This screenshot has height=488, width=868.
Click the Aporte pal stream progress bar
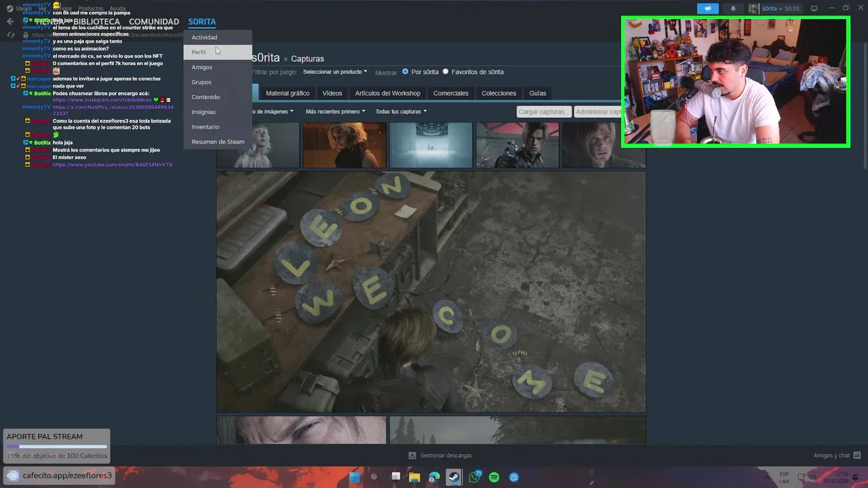click(57, 447)
